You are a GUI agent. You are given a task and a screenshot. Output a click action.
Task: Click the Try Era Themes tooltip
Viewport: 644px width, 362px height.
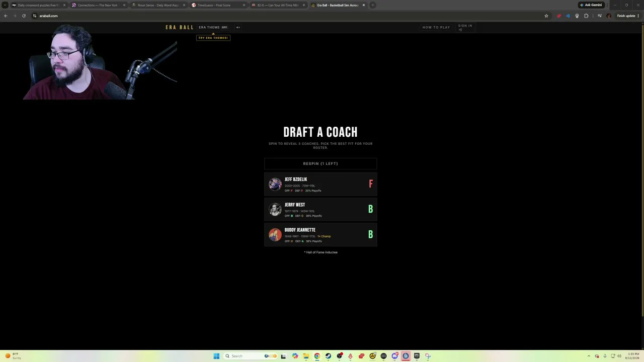(213, 38)
